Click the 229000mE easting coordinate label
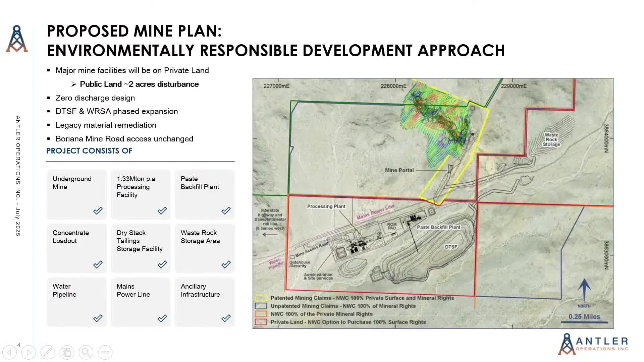The height and width of the screenshot is (362, 644). pos(514,86)
